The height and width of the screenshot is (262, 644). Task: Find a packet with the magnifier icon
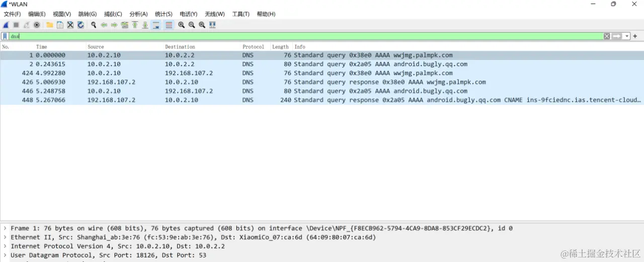click(94, 25)
